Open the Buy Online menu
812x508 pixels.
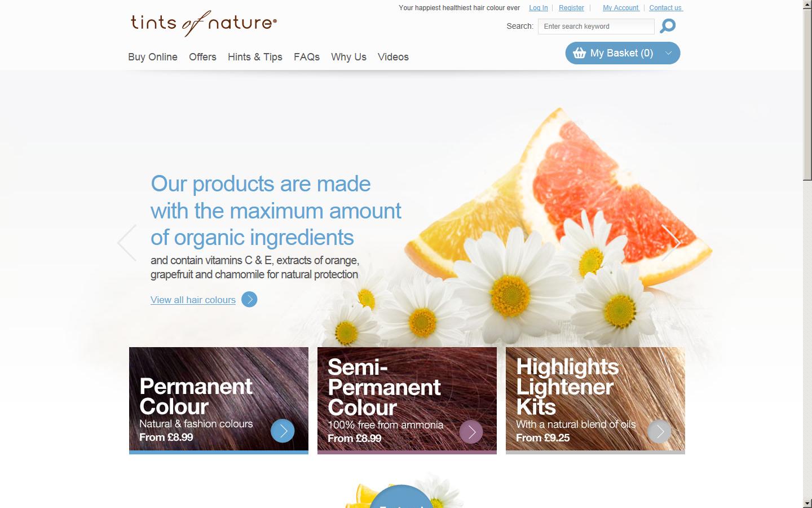click(153, 57)
